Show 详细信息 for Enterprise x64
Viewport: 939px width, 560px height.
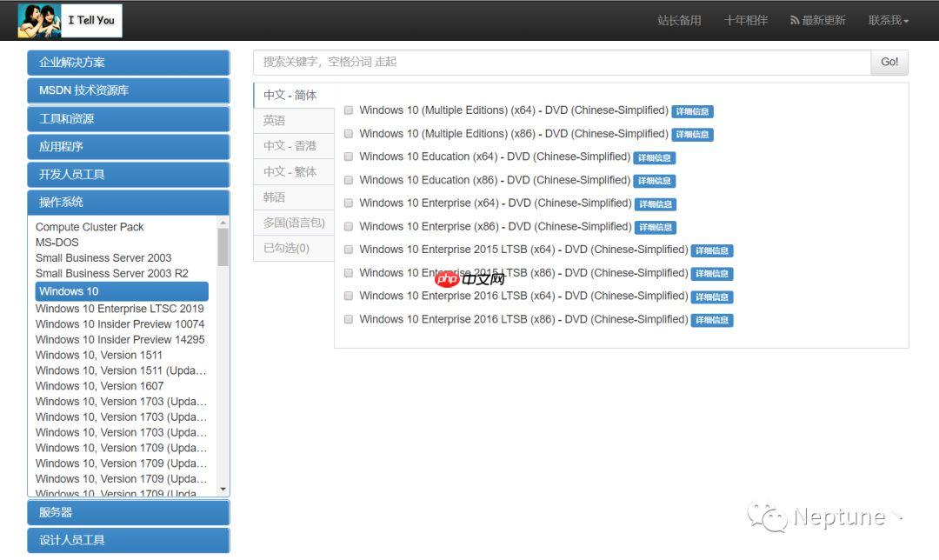tap(656, 204)
